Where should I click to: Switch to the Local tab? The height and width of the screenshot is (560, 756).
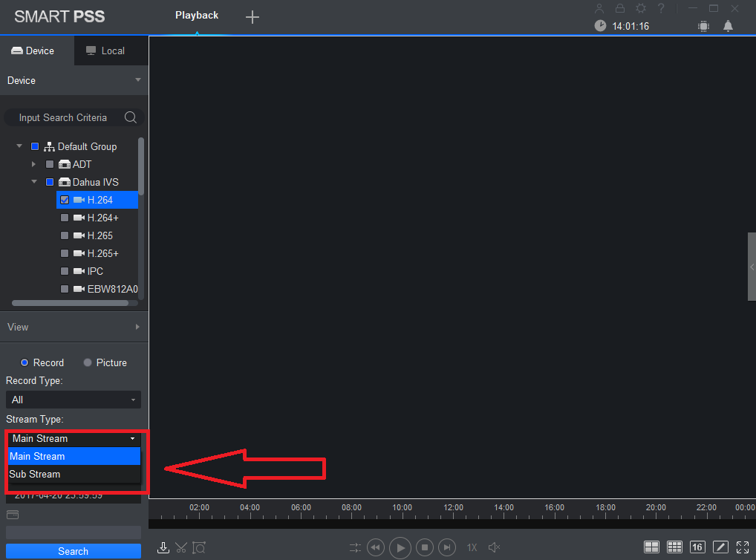(x=105, y=51)
